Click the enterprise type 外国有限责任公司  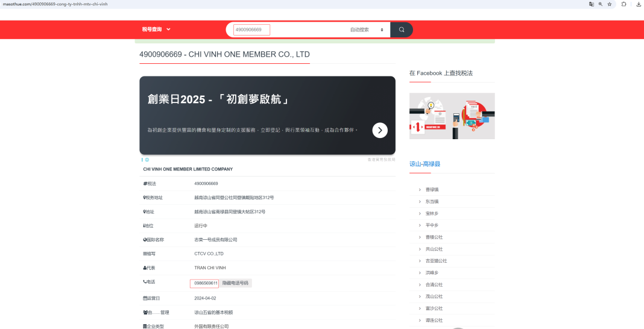[x=212, y=327]
